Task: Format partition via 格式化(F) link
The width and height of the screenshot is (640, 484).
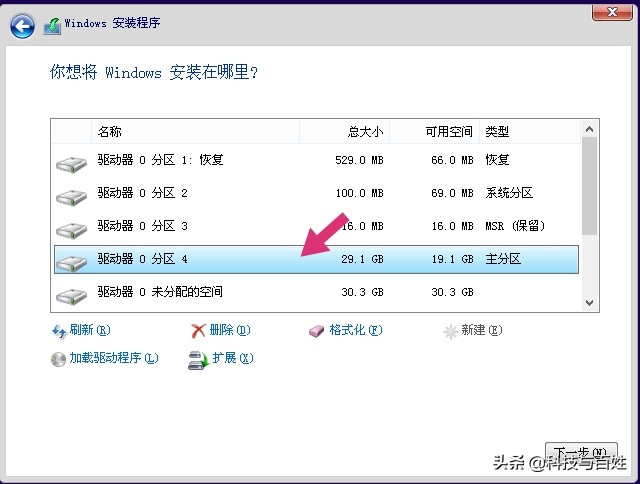Action: click(x=356, y=330)
